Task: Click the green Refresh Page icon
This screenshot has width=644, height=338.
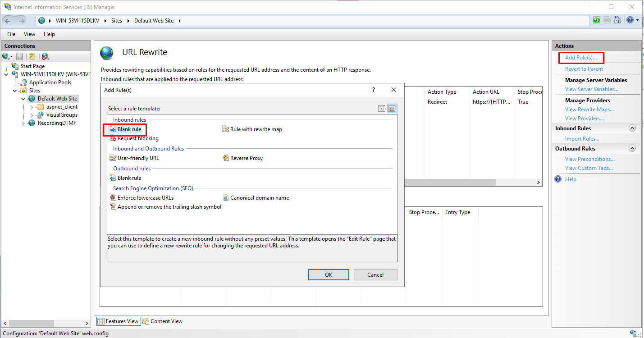Action: 597,20
